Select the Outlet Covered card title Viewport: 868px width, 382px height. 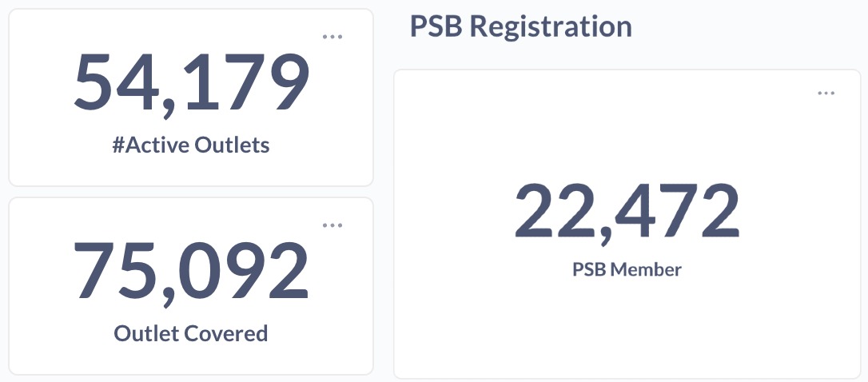point(191,333)
